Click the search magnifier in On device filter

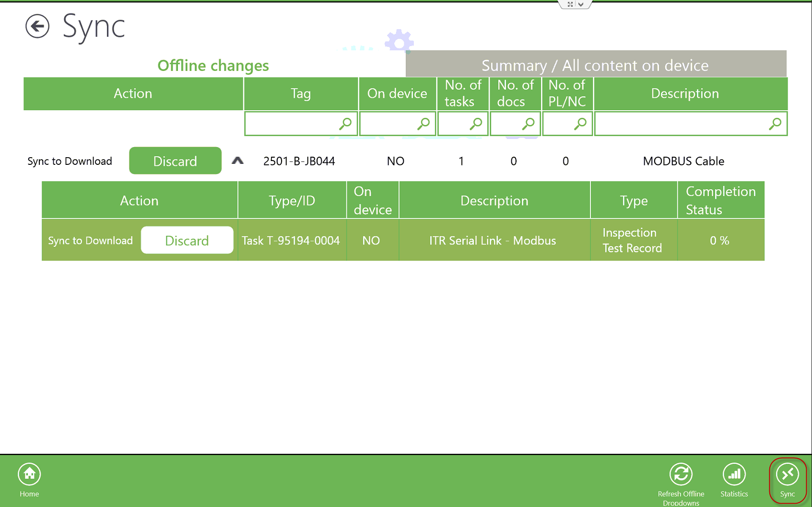(424, 124)
